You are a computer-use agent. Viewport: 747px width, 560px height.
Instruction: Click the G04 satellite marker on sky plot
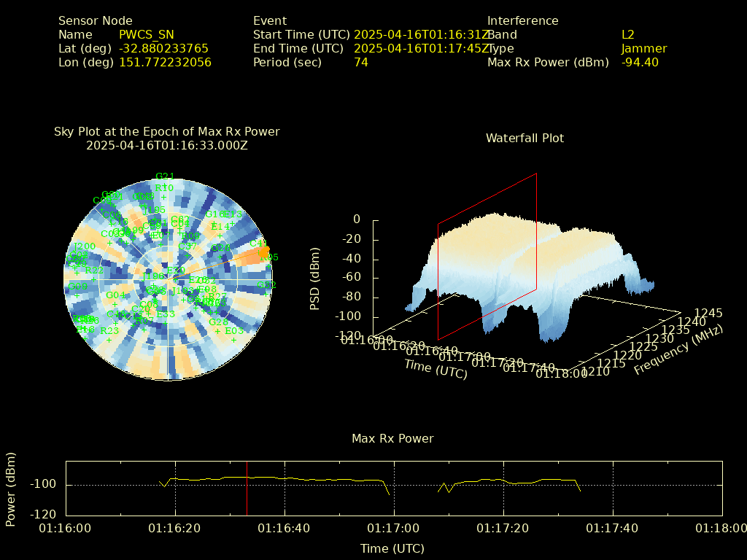click(x=115, y=304)
